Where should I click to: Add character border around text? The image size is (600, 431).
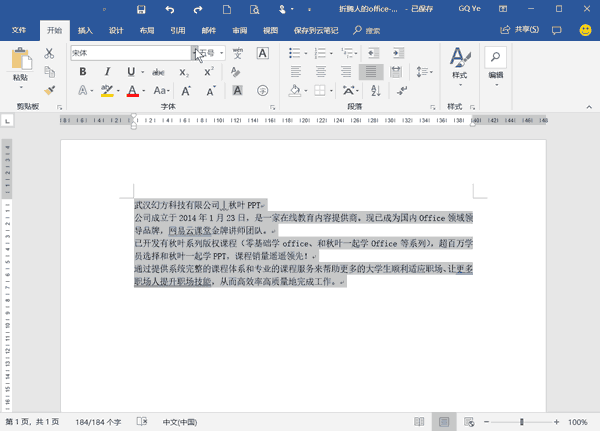tap(262, 53)
